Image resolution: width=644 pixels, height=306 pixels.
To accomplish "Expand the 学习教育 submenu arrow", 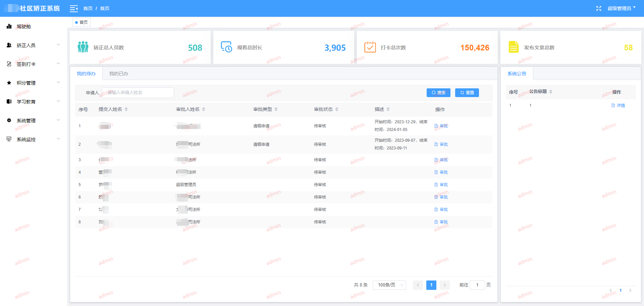I will point(58,101).
